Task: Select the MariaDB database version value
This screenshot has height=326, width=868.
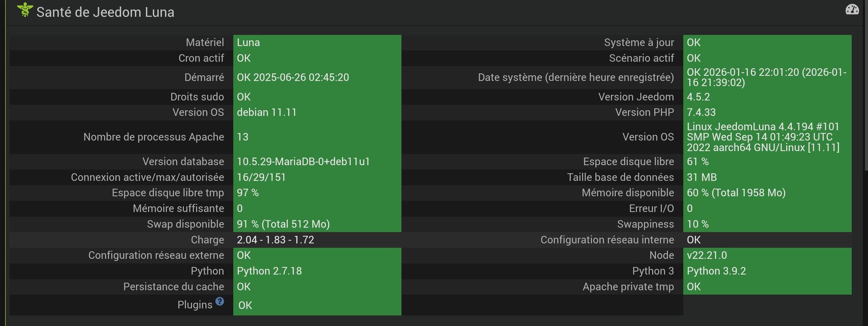Action: (303, 162)
